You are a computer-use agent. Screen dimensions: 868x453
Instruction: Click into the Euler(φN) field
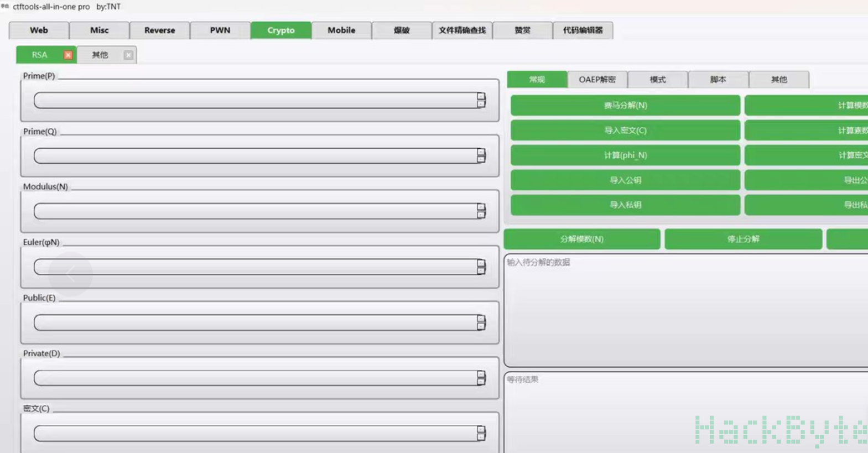(260, 267)
